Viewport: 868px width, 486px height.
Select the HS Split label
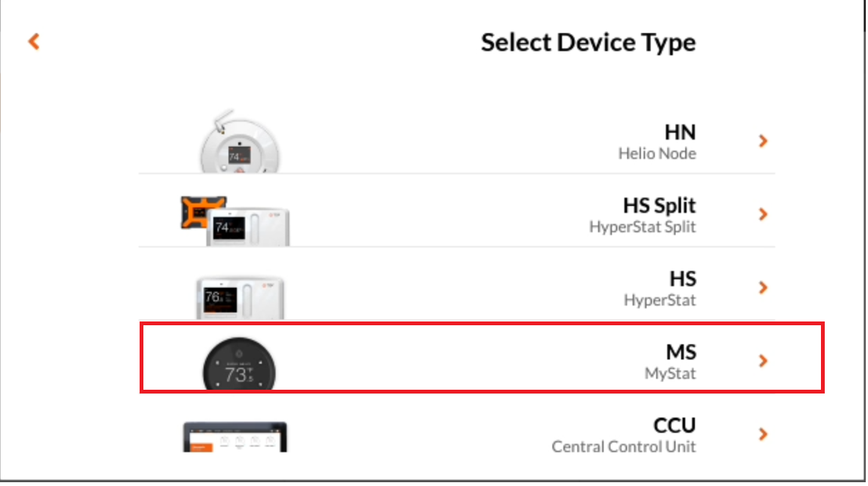click(x=659, y=205)
